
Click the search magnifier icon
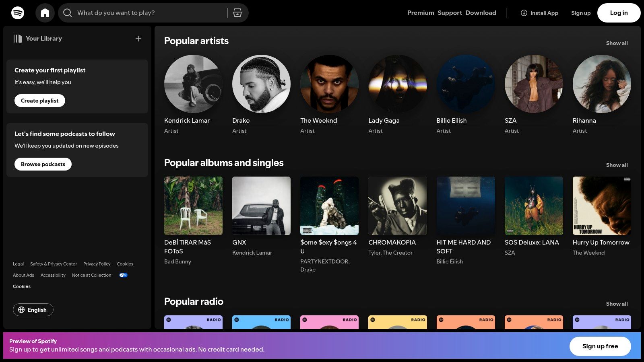click(68, 13)
